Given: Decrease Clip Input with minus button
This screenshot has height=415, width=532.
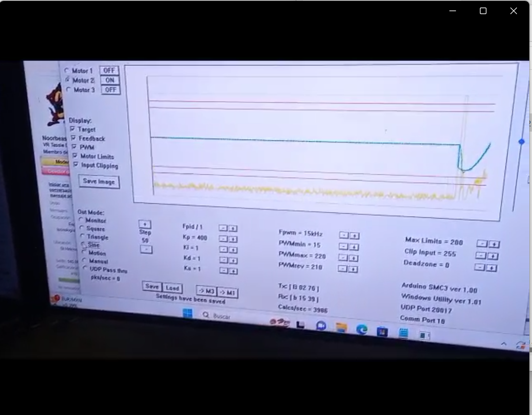Looking at the screenshot, I should click(x=481, y=256).
